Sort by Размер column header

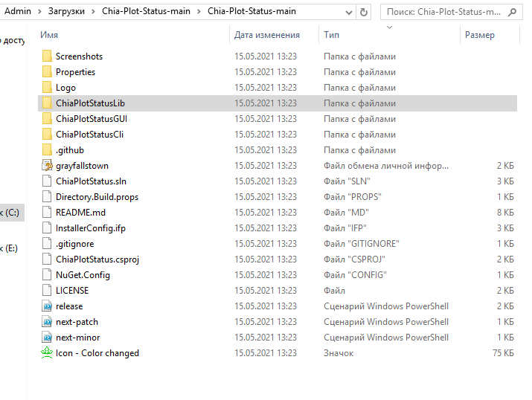pyautogui.click(x=480, y=35)
